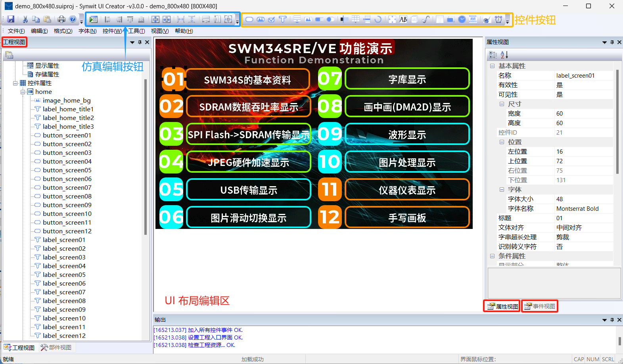Insert a checkbox widget

[x=272, y=19]
